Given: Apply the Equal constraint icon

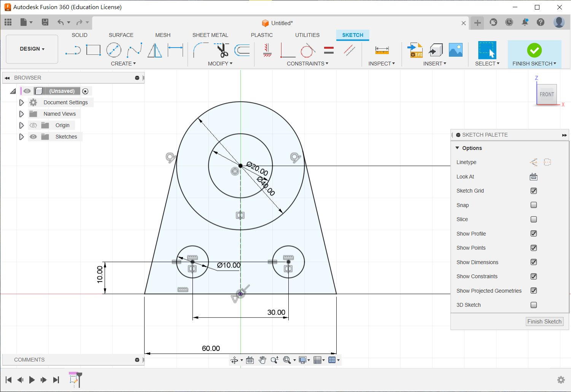Looking at the screenshot, I should (x=329, y=50).
